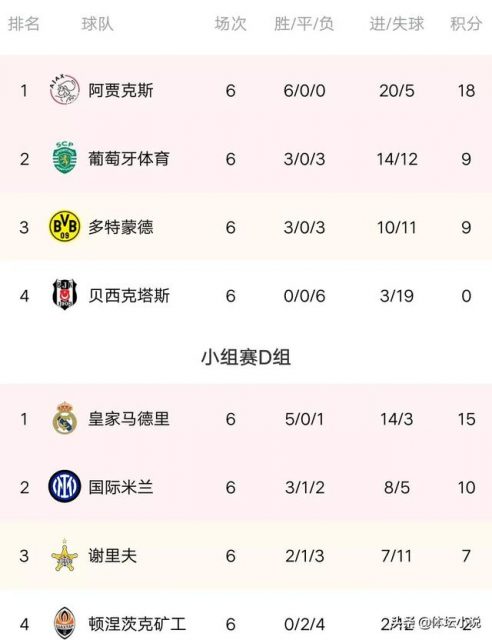This screenshot has width=492, height=640.
Task: Click the Inter Milan blue logo
Action: pyautogui.click(x=65, y=486)
